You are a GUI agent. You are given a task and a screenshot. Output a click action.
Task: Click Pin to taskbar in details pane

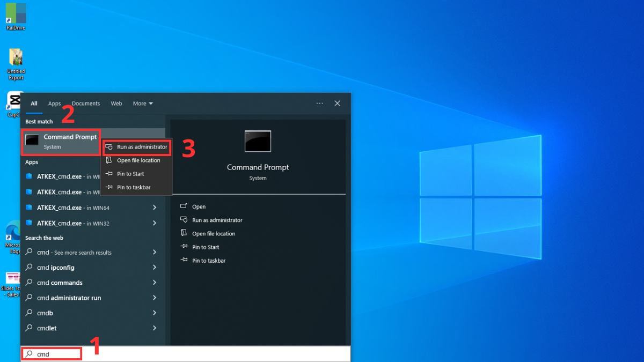(x=209, y=261)
